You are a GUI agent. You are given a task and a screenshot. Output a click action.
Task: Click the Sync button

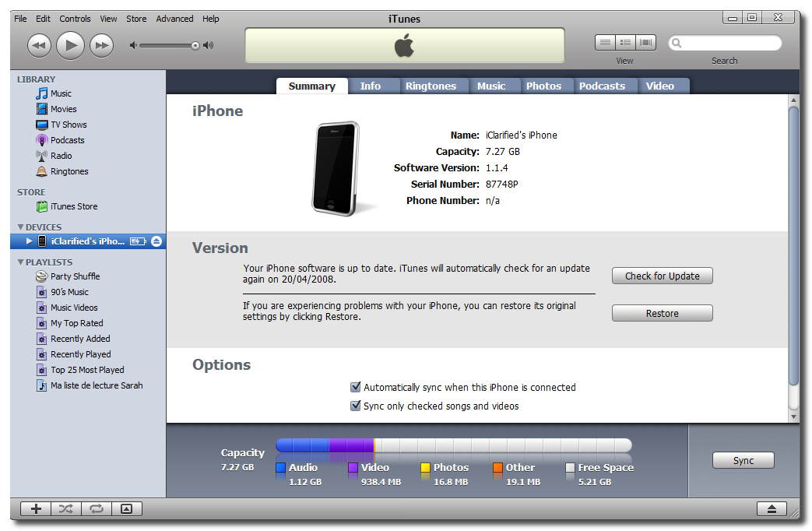[743, 461]
